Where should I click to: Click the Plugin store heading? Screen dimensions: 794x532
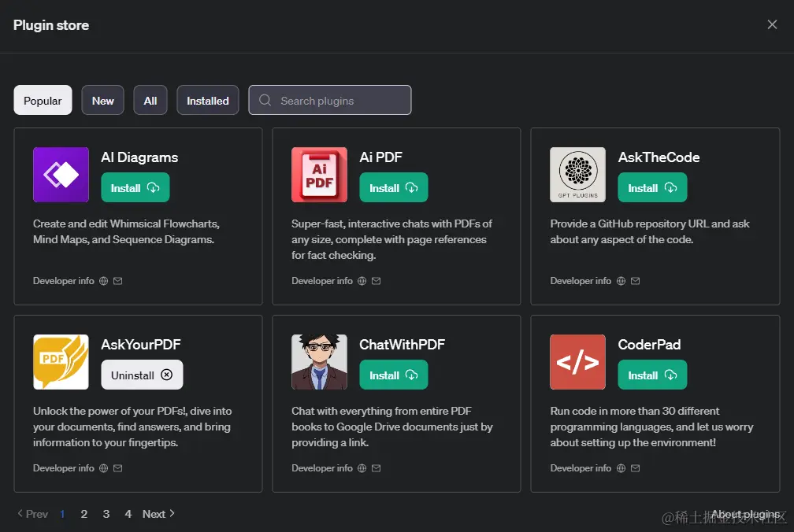click(51, 24)
